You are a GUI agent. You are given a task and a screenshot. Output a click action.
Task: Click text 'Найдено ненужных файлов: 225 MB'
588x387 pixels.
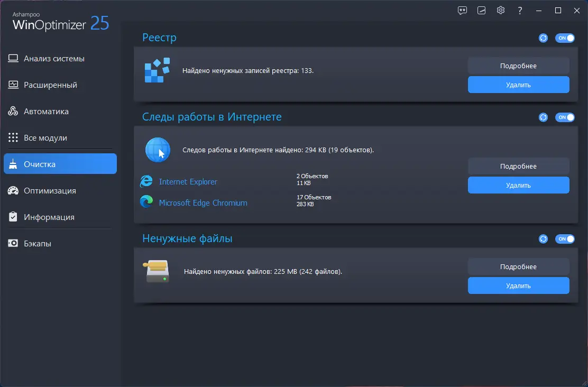(x=241, y=272)
